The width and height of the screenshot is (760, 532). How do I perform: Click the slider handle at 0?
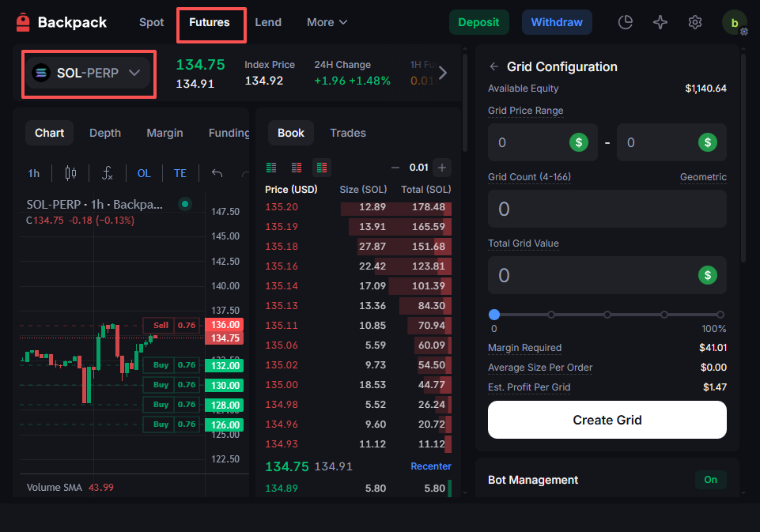494,315
